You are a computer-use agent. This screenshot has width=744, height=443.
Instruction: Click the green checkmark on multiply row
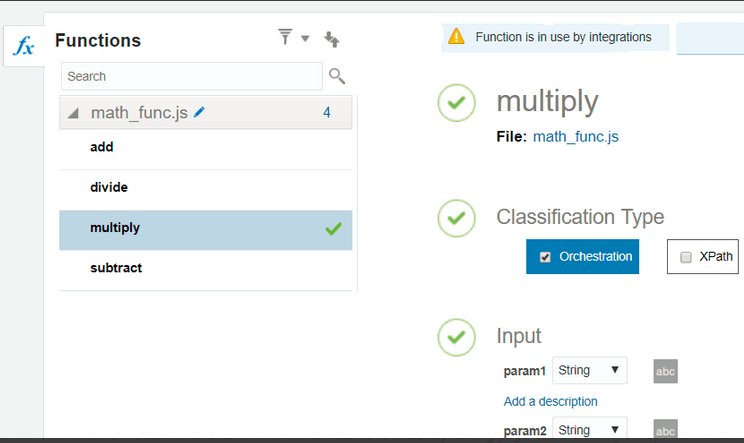[x=334, y=229]
